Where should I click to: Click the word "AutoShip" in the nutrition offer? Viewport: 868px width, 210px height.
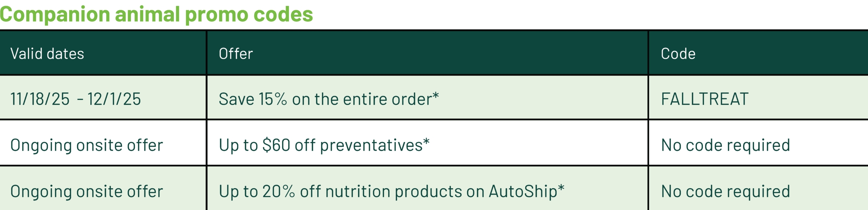pyautogui.click(x=522, y=191)
